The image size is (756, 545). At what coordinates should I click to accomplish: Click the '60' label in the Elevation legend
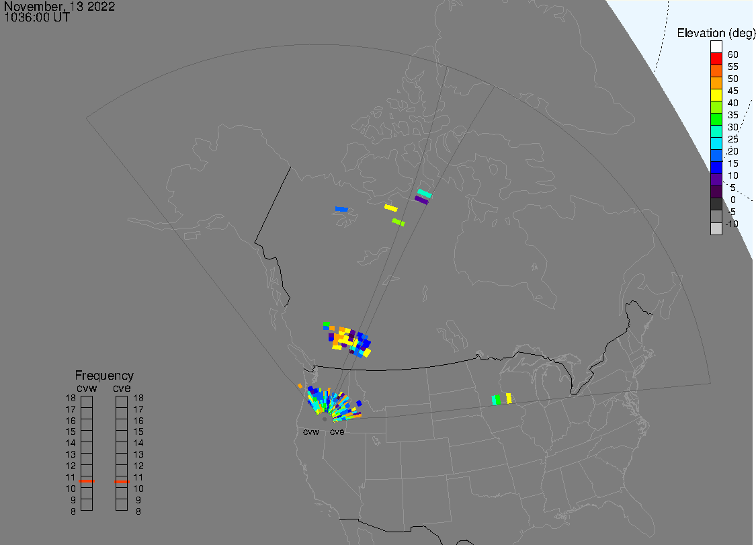(733, 54)
